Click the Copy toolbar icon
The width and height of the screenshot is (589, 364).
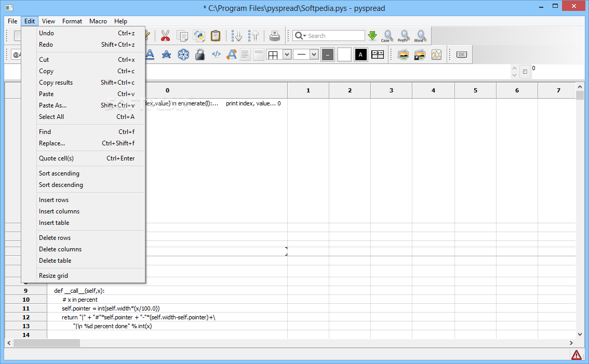pyautogui.click(x=182, y=36)
